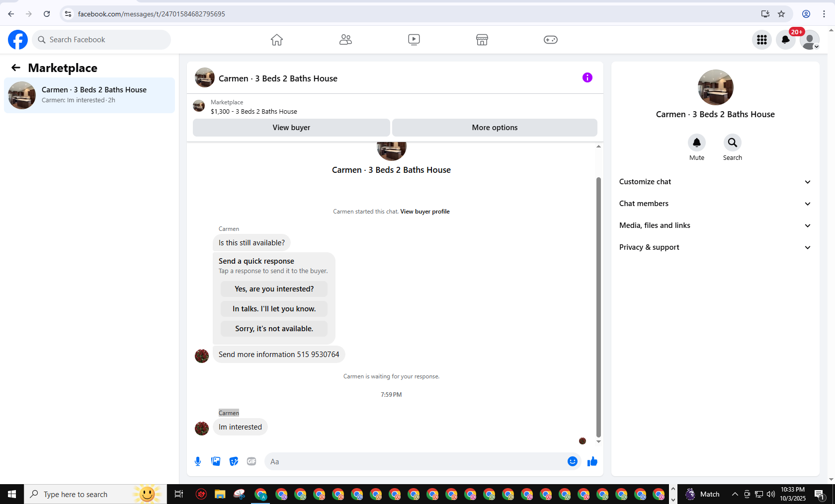Open the Gaming tab icon
Viewport: 835px width, 504px height.
pyautogui.click(x=551, y=40)
